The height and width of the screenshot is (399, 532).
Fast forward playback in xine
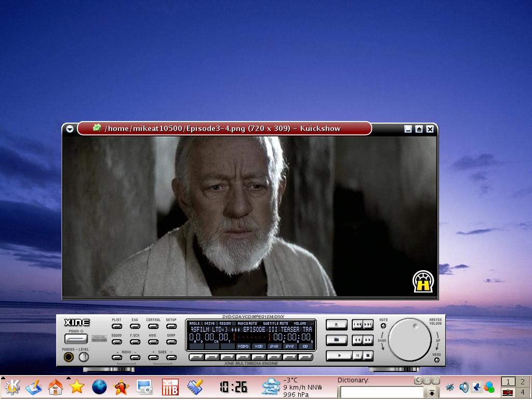pos(368,340)
